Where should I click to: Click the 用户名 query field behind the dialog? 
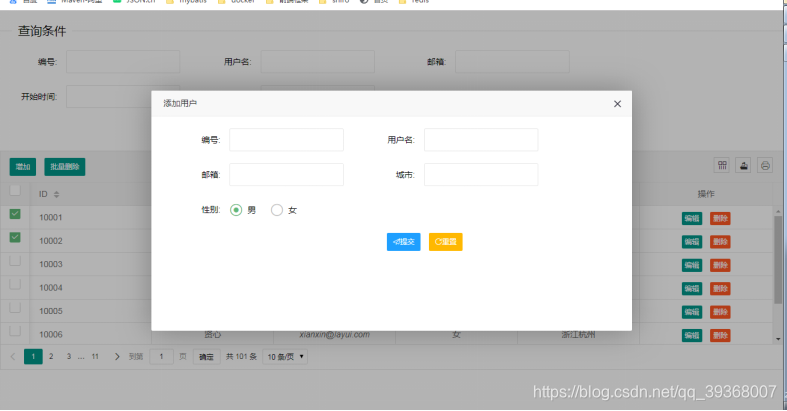coord(318,62)
